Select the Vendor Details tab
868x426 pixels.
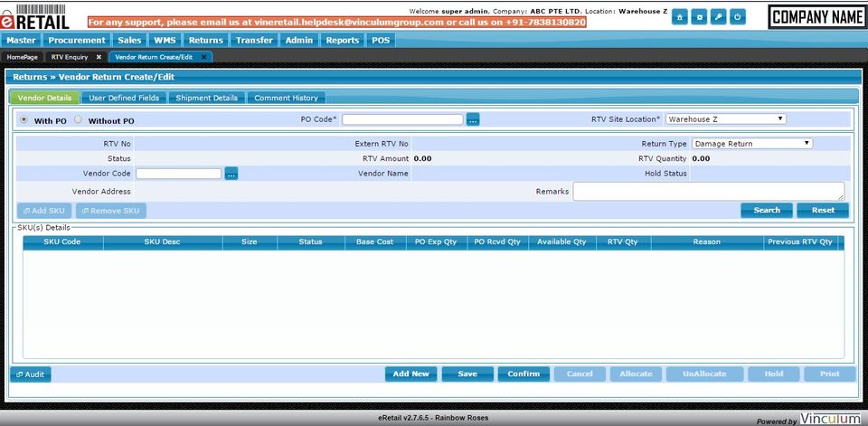[x=45, y=98]
